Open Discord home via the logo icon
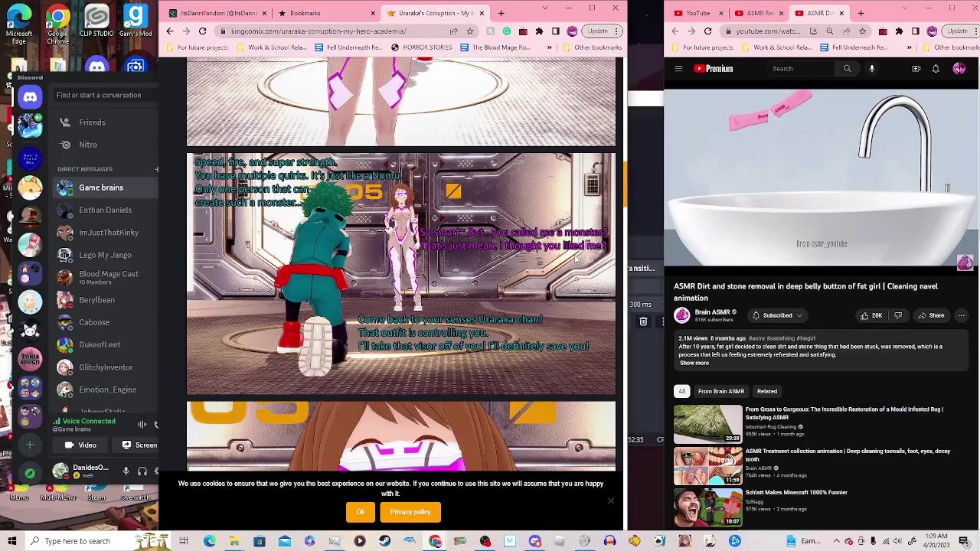 [30, 96]
